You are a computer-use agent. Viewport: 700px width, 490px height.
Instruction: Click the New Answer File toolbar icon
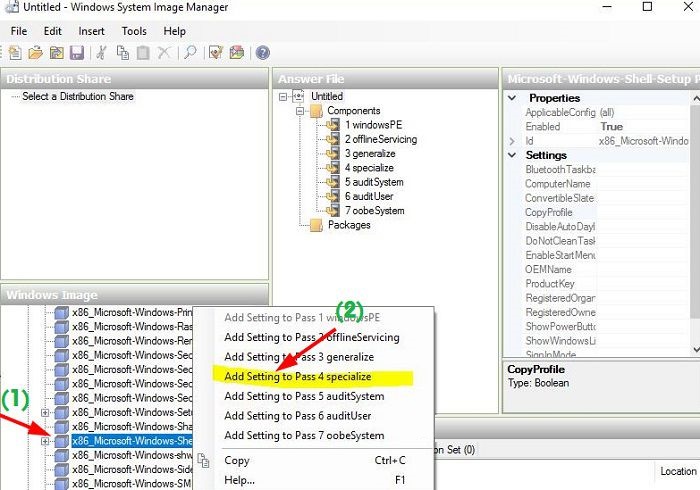(x=15, y=53)
